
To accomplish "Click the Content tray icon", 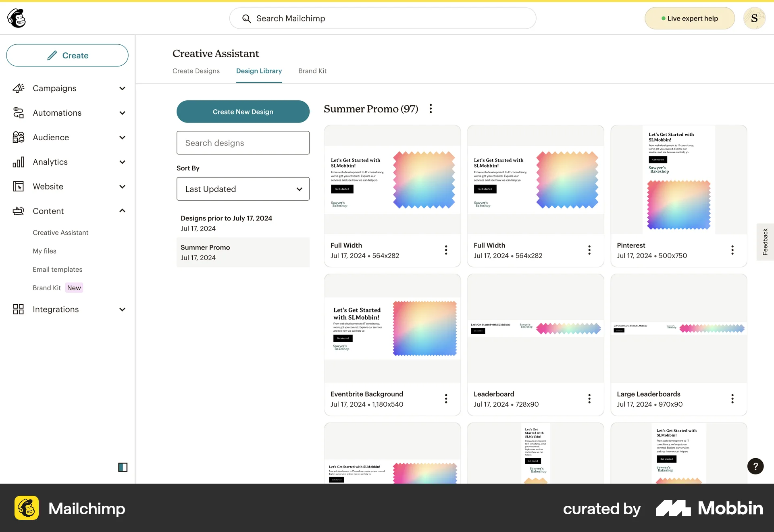I will [19, 211].
